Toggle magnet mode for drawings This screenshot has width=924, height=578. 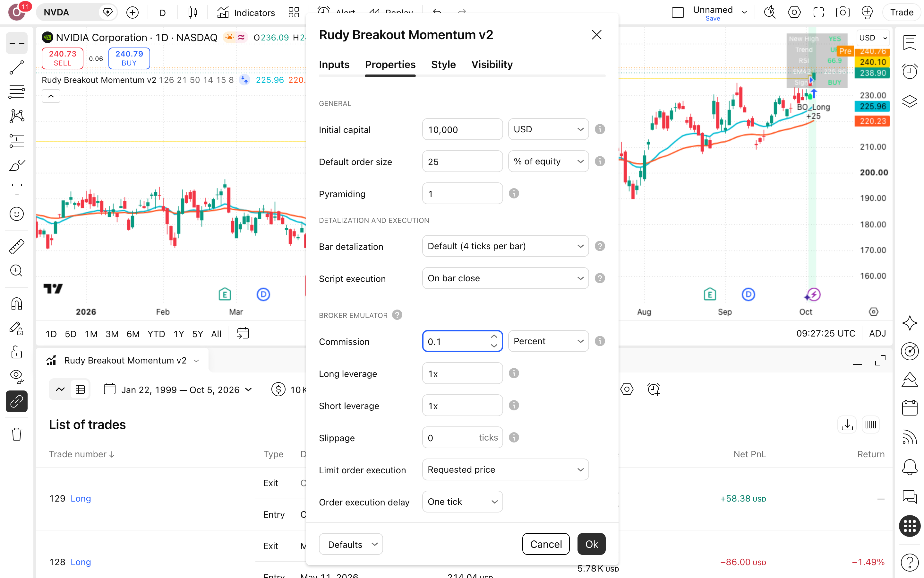pyautogui.click(x=16, y=304)
